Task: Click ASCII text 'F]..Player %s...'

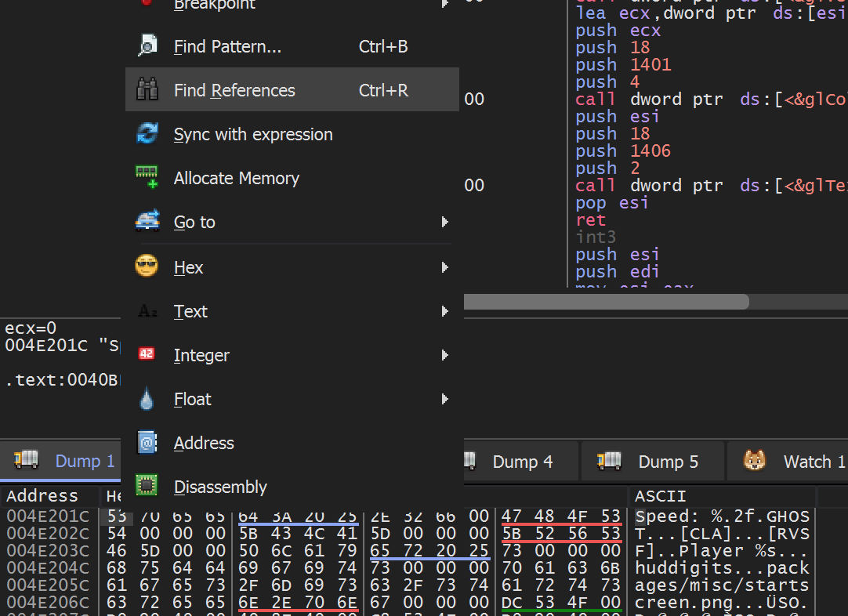Action: point(722,551)
